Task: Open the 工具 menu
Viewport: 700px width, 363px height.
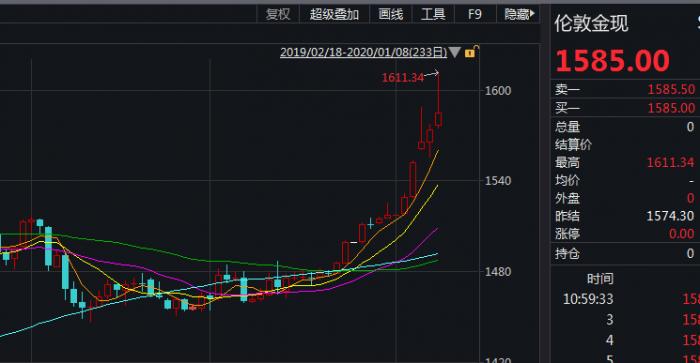Action: (433, 14)
